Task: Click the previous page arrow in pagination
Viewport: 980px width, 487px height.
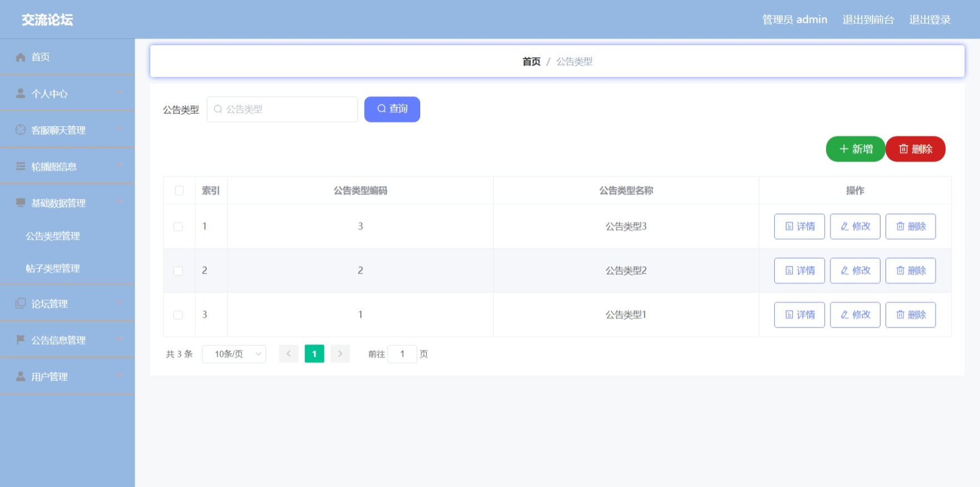Action: coord(288,354)
